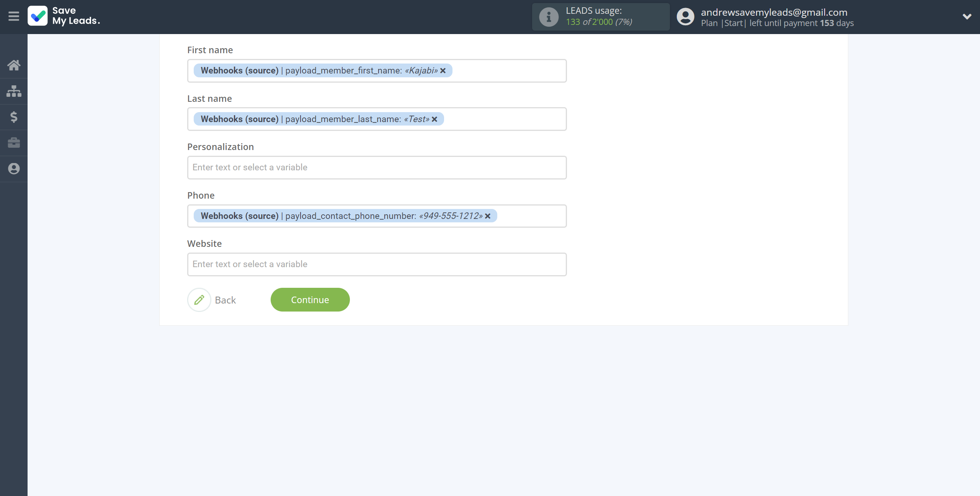Click the Back label
Image resolution: width=980 pixels, height=496 pixels.
click(x=225, y=300)
